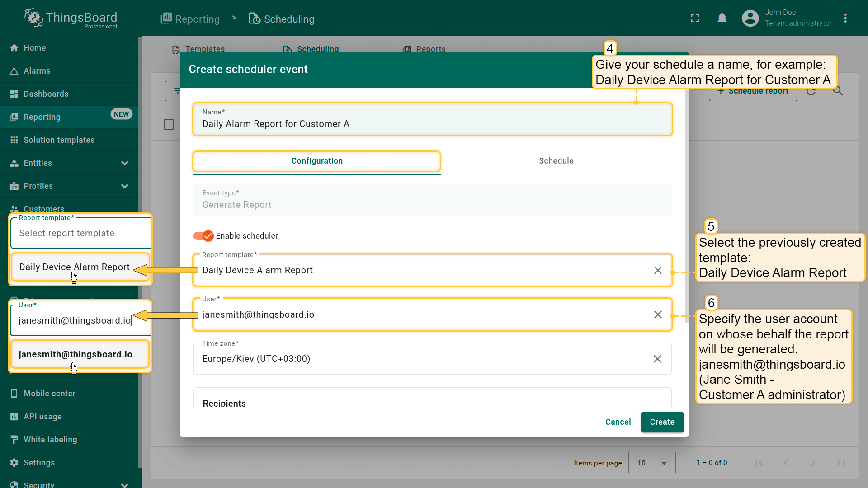Open the three-dot options menu
Image resolution: width=868 pixels, height=488 pixels.
pyautogui.click(x=845, y=19)
